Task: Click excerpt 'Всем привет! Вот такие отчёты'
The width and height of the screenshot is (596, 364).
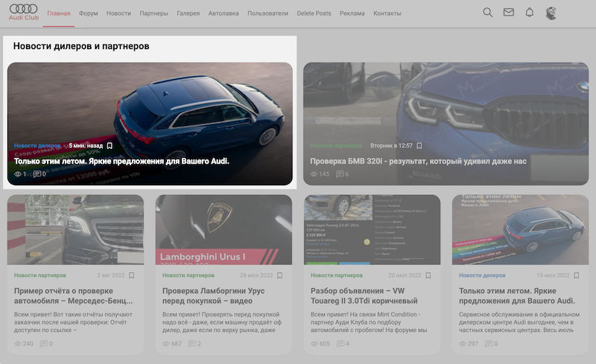Action: (73, 322)
